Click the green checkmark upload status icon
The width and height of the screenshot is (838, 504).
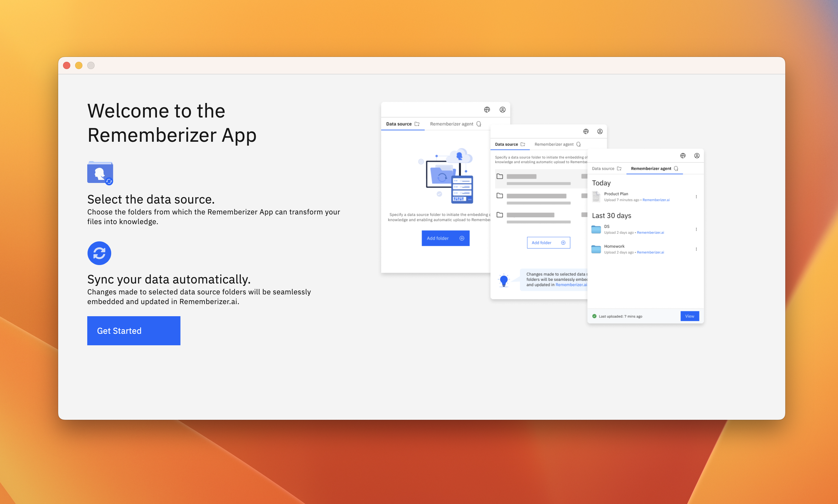(594, 316)
